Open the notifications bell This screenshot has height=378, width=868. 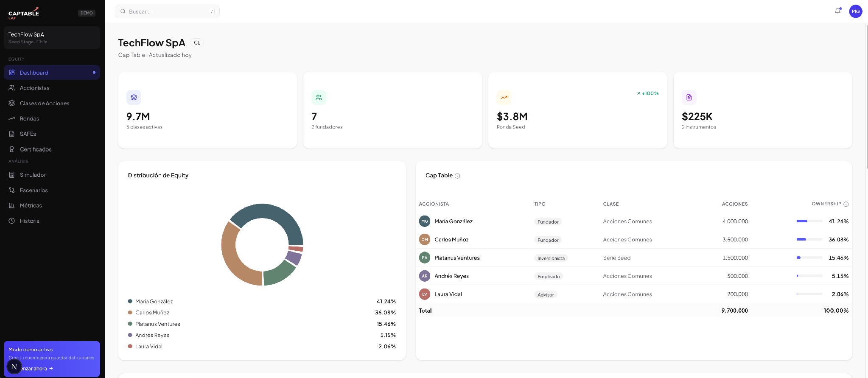coord(837,11)
